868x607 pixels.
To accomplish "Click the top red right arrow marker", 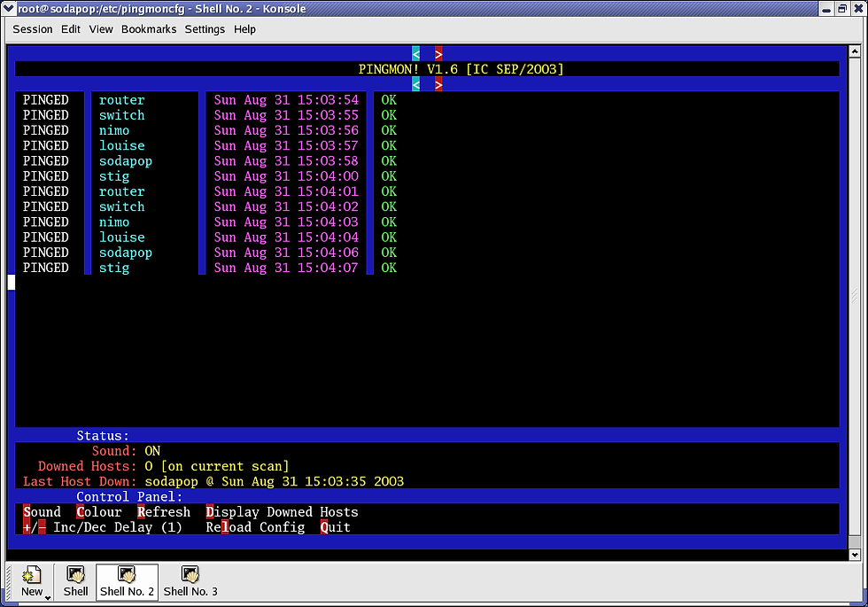I will pyautogui.click(x=438, y=54).
